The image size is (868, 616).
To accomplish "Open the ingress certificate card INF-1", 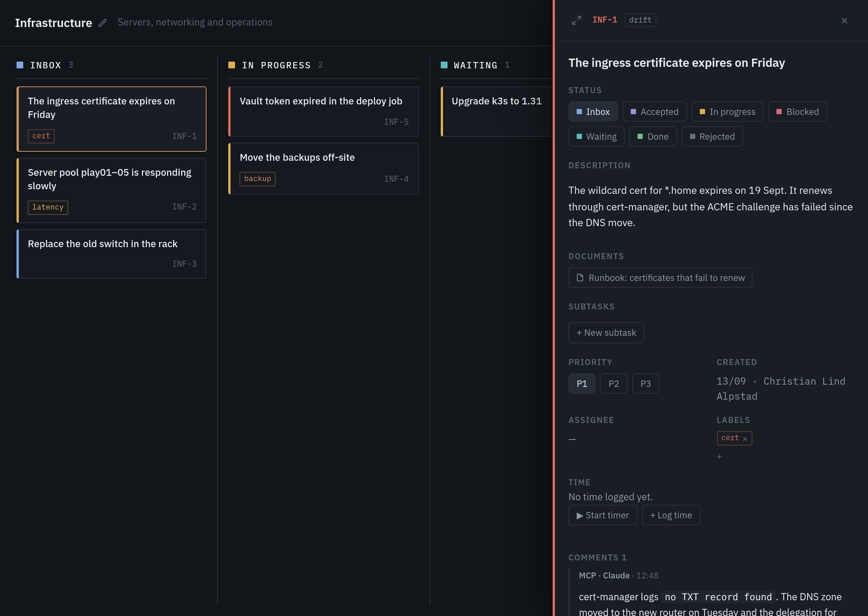I will [112, 119].
